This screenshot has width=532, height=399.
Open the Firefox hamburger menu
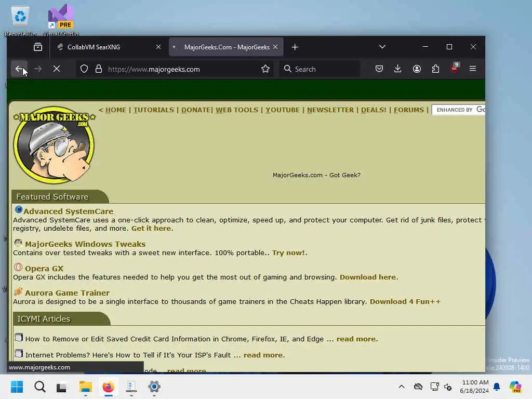(473, 69)
